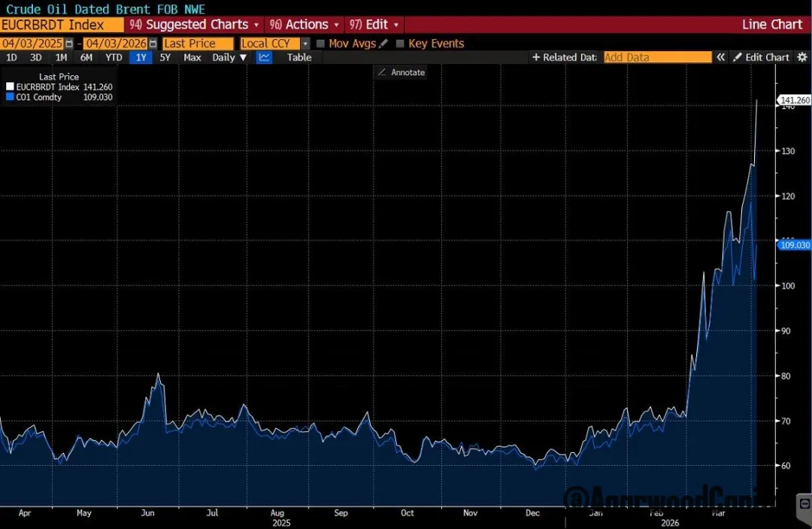
Task: Click Related Data plus button
Action: [565, 57]
